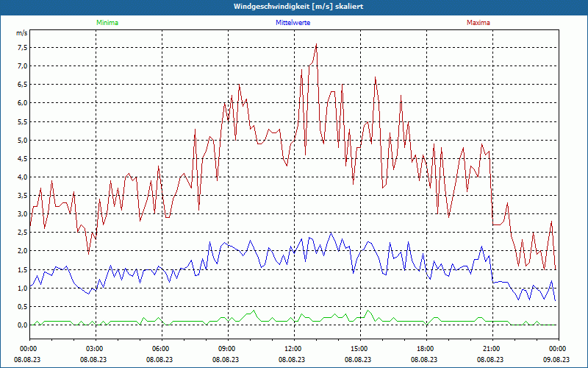Click the 3,0 y-axis value
Viewport: 588px width, 368px height.
pyautogui.click(x=22, y=214)
